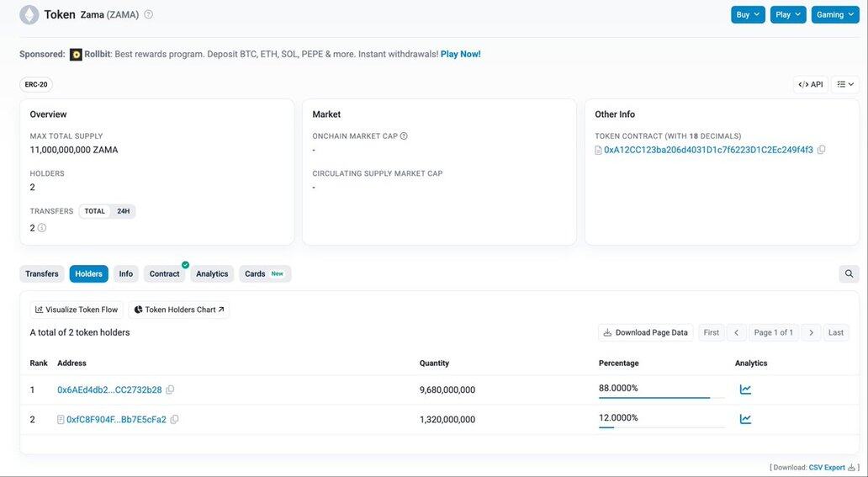The height and width of the screenshot is (477, 868).
Task: Download Page Data button
Action: pyautogui.click(x=645, y=332)
